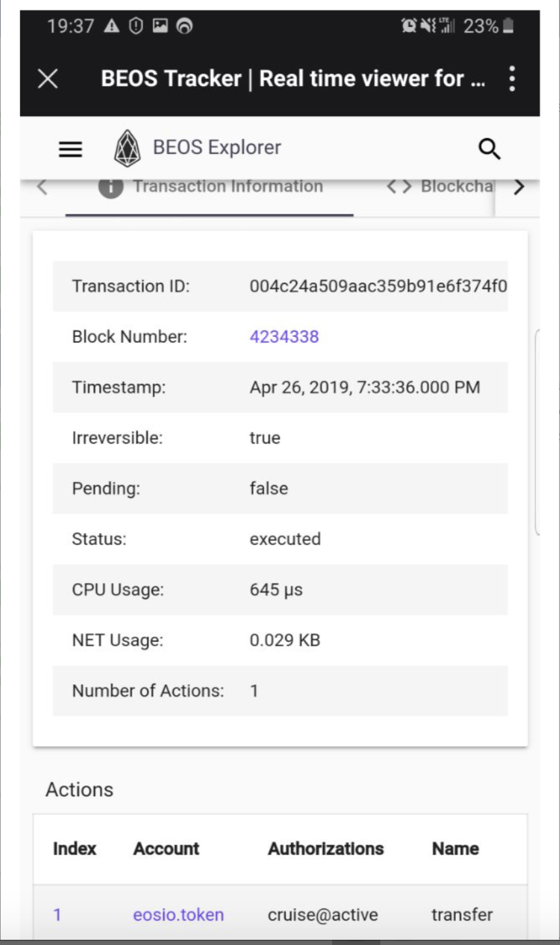The image size is (560, 945).
Task: Open action index 1 link
Action: (x=57, y=914)
